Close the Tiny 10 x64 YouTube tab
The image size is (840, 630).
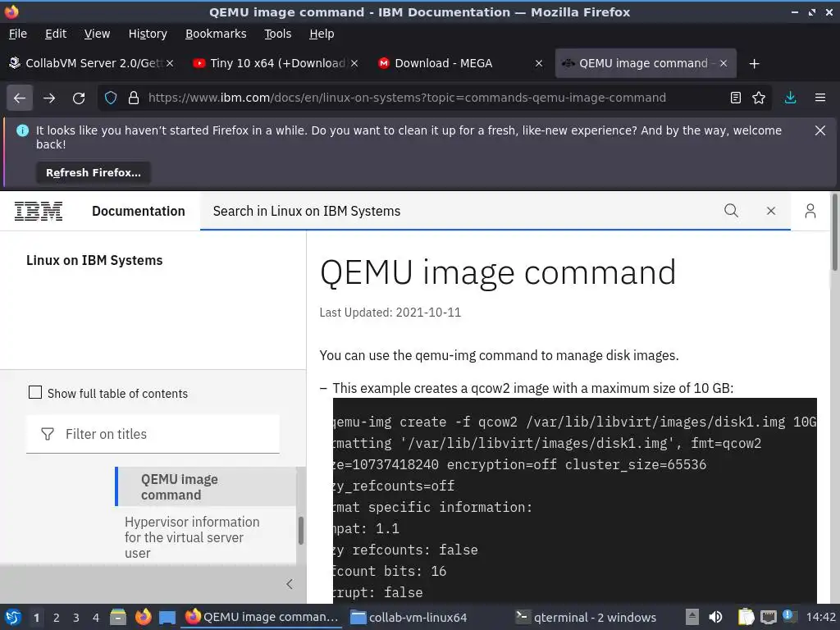(x=354, y=63)
